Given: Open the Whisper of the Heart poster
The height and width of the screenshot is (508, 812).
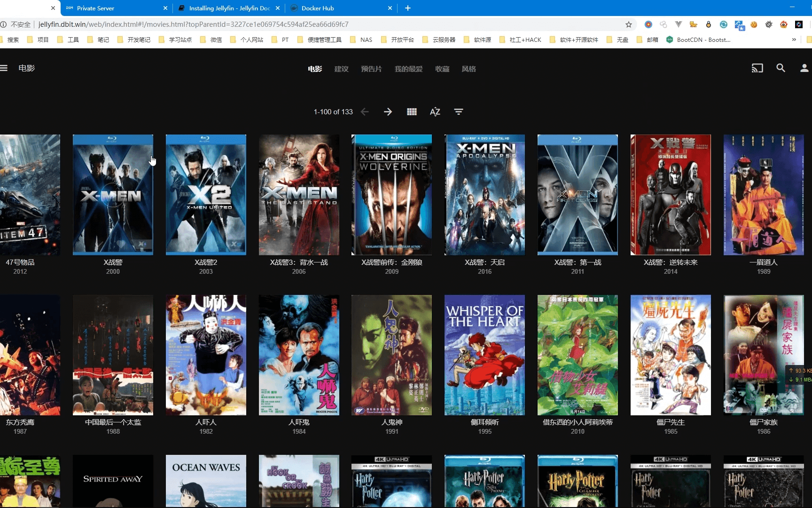Looking at the screenshot, I should 484,355.
